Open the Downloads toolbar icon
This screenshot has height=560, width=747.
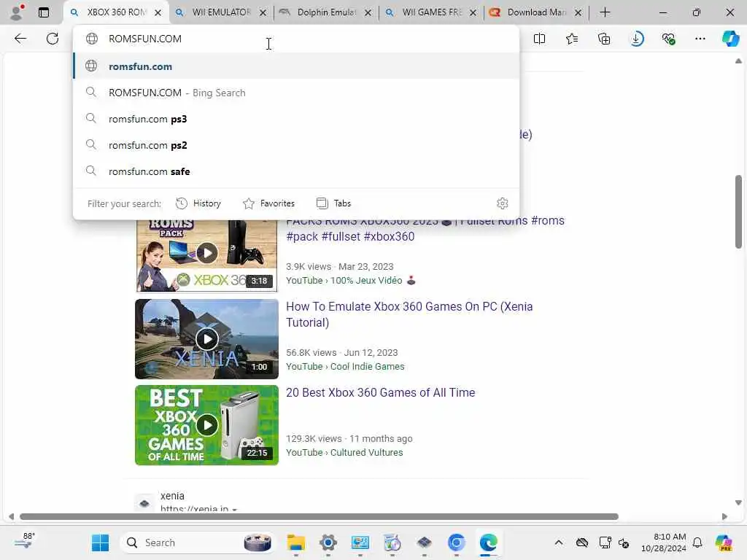[x=636, y=39]
